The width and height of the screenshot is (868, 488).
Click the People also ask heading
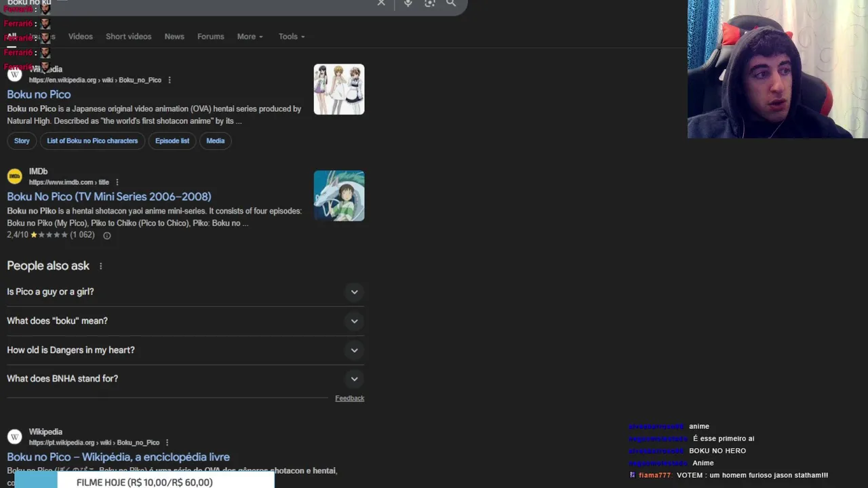click(x=48, y=266)
